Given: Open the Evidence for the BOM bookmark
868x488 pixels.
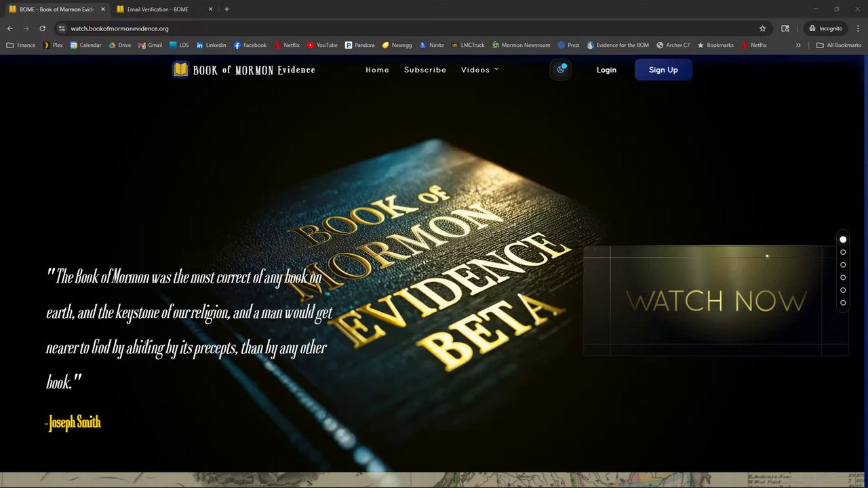Looking at the screenshot, I should point(618,45).
